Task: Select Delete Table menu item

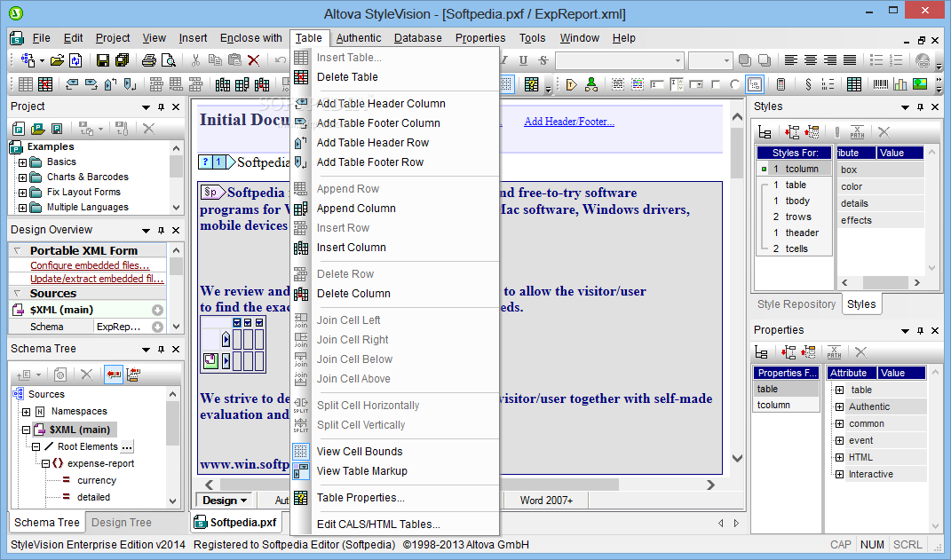Action: pyautogui.click(x=347, y=77)
